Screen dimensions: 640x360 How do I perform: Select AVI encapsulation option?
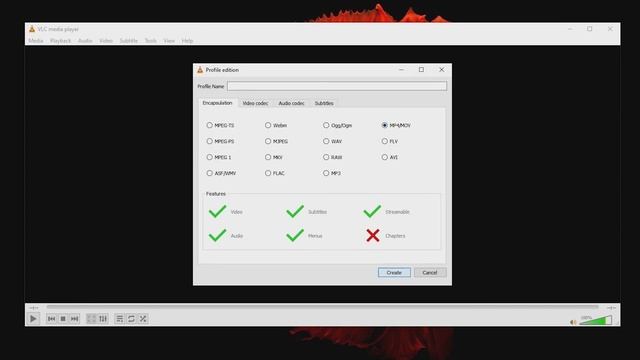pyautogui.click(x=390, y=157)
